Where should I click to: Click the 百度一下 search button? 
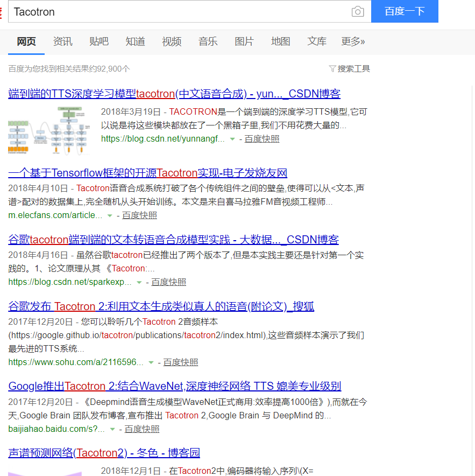405,11
